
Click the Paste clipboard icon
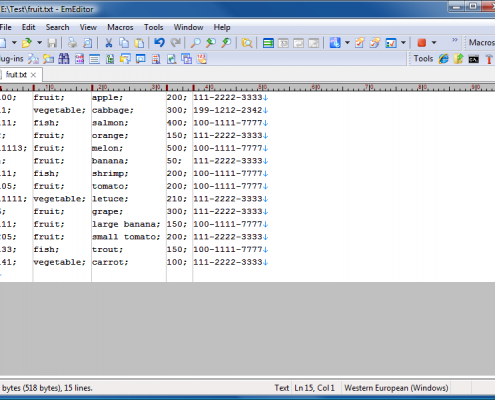pyautogui.click(x=139, y=43)
